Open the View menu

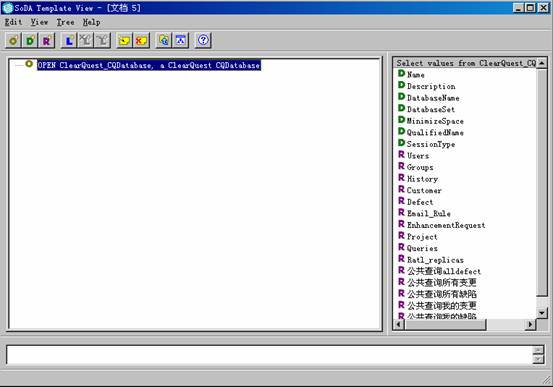point(39,22)
